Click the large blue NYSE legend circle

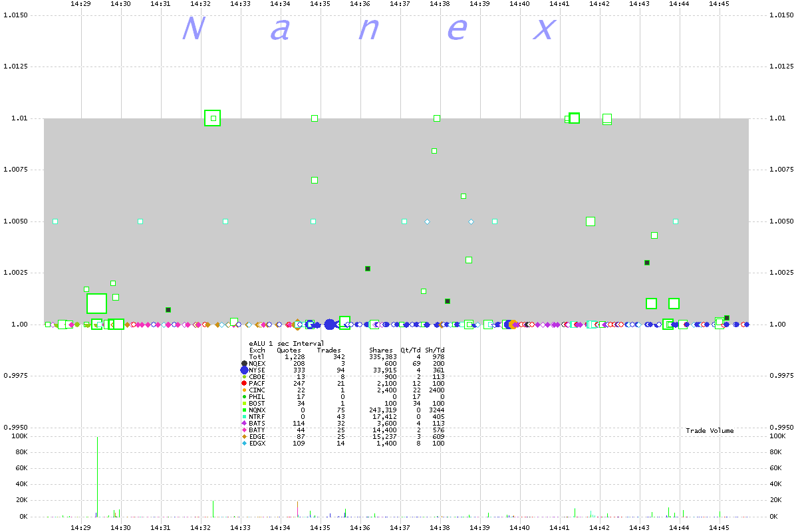click(x=244, y=370)
